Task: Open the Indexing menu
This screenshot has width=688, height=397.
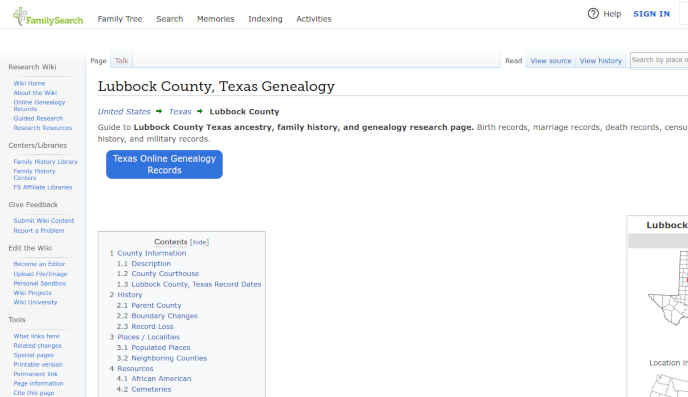Action: 265,19
